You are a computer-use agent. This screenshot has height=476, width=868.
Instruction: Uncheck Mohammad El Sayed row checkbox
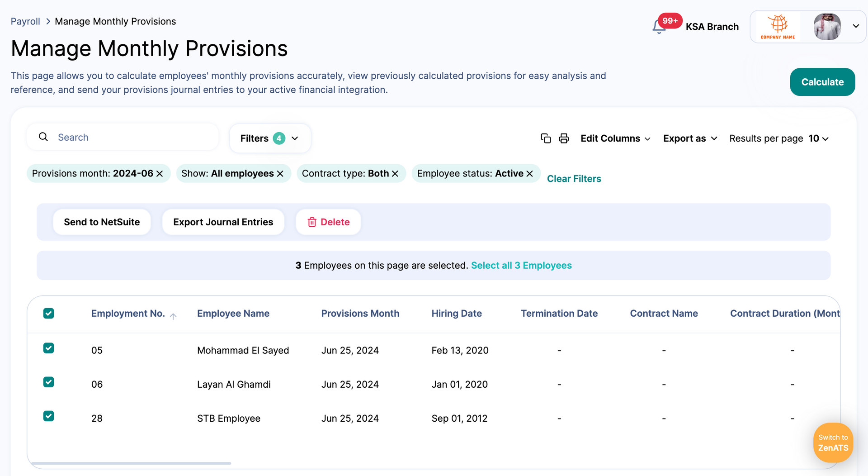point(49,348)
